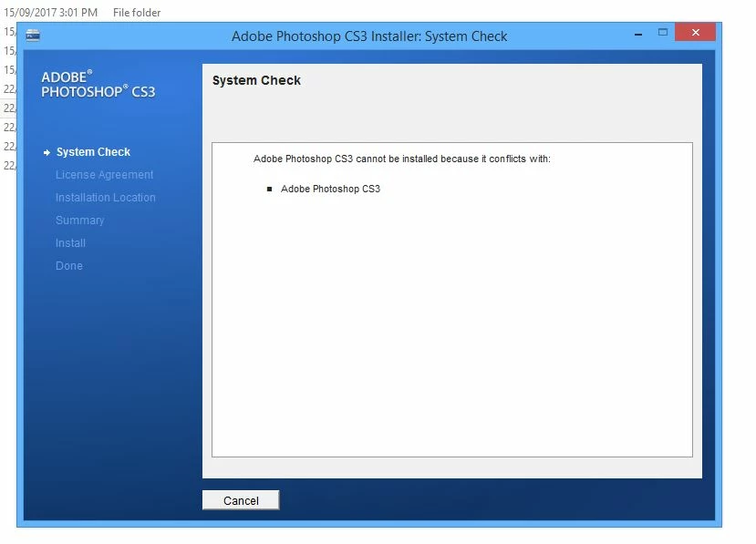Click the installer window title text
This screenshot has width=756, height=544.
coord(369,36)
